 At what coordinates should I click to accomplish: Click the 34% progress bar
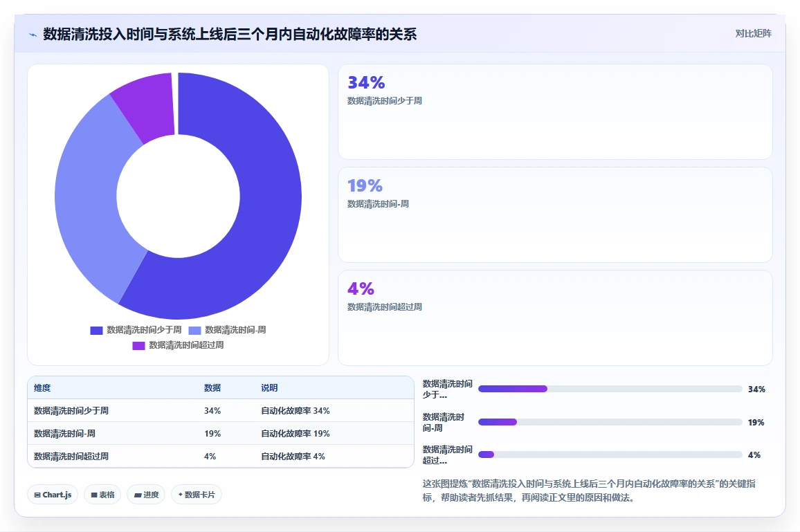[x=610, y=389]
